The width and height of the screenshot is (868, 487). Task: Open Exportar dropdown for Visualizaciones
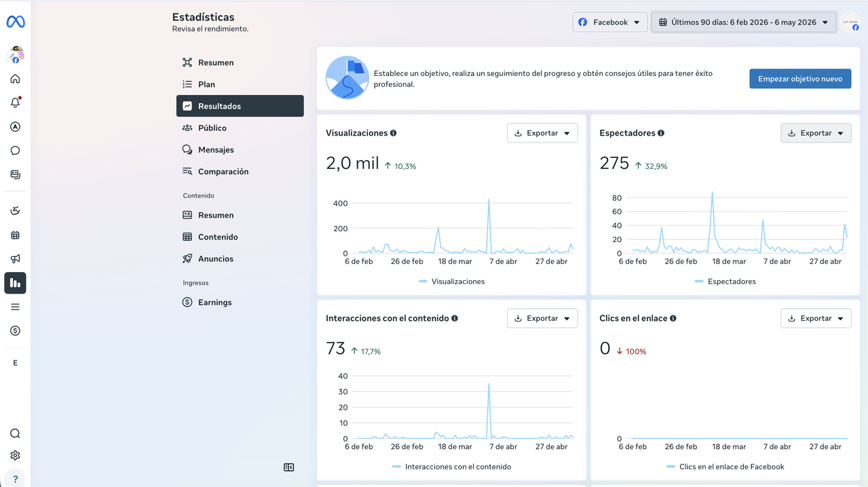[x=542, y=133]
